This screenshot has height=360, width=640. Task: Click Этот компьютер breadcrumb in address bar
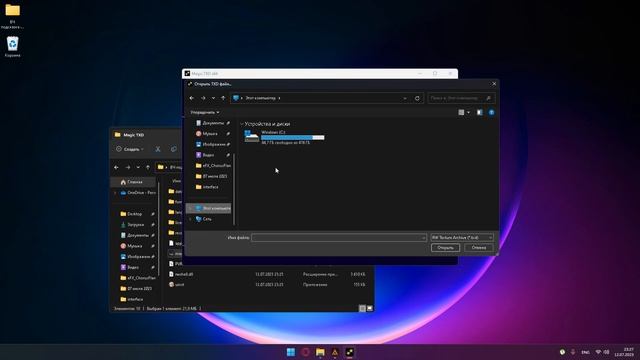coord(260,98)
